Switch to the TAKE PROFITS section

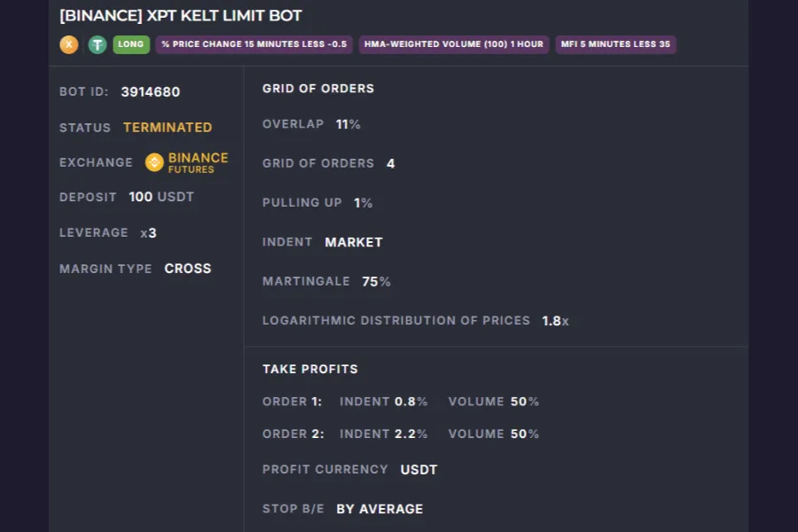click(310, 369)
